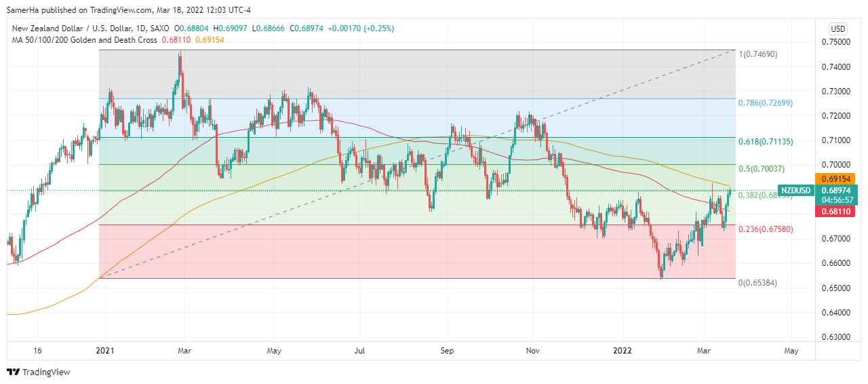Click the green 0.68974 current price label

838,191
